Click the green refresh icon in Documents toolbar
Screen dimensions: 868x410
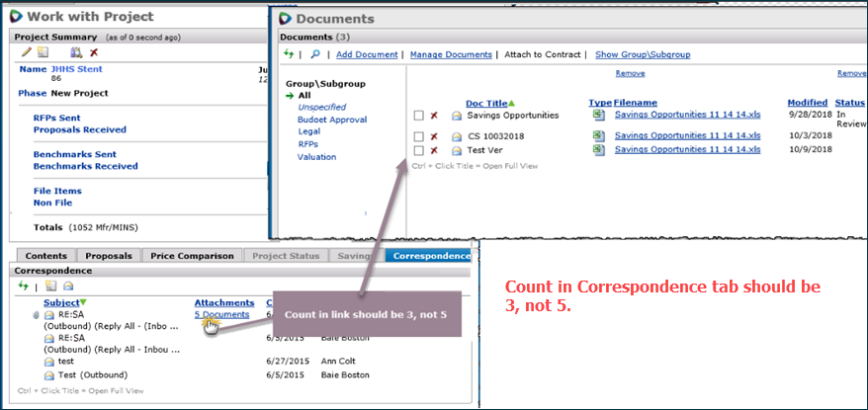click(x=290, y=54)
